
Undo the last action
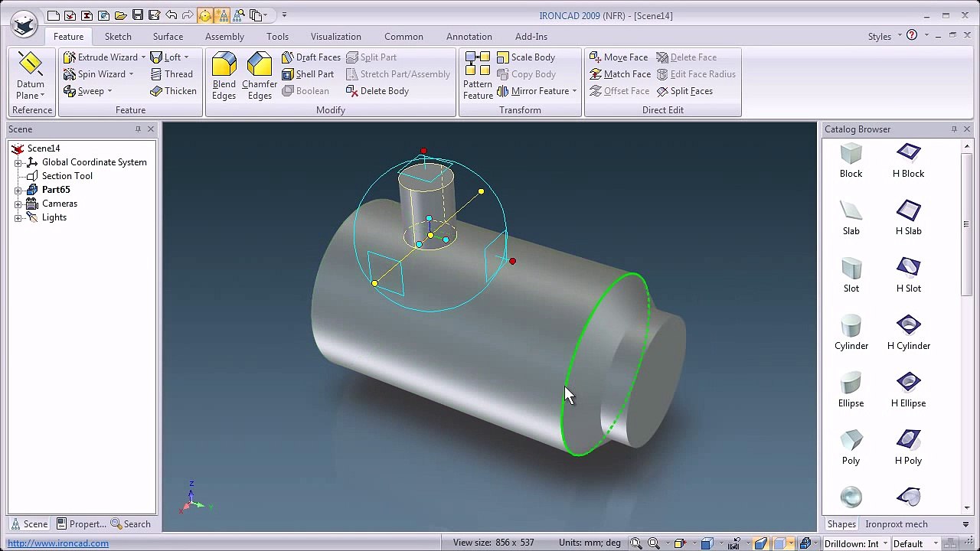171,15
